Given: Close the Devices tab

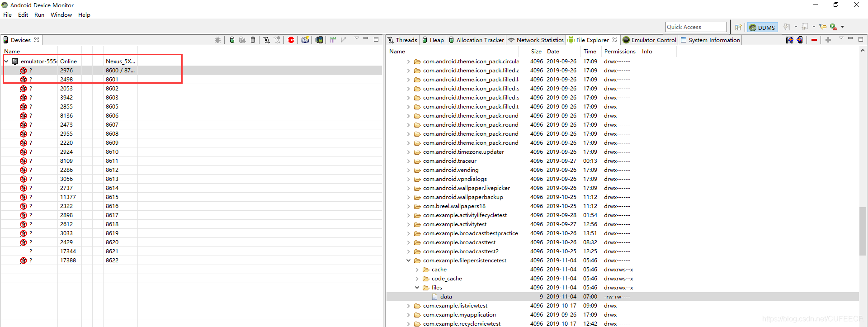Looking at the screenshot, I should [37, 40].
